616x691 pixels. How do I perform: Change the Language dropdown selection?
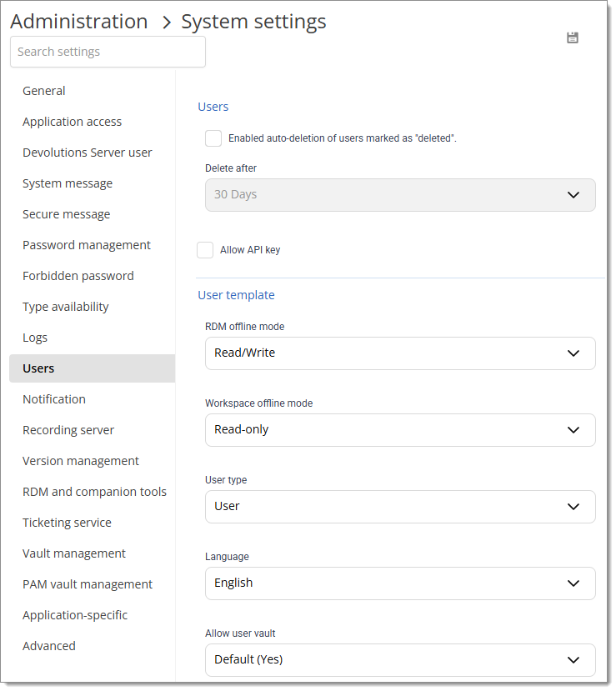coord(400,583)
